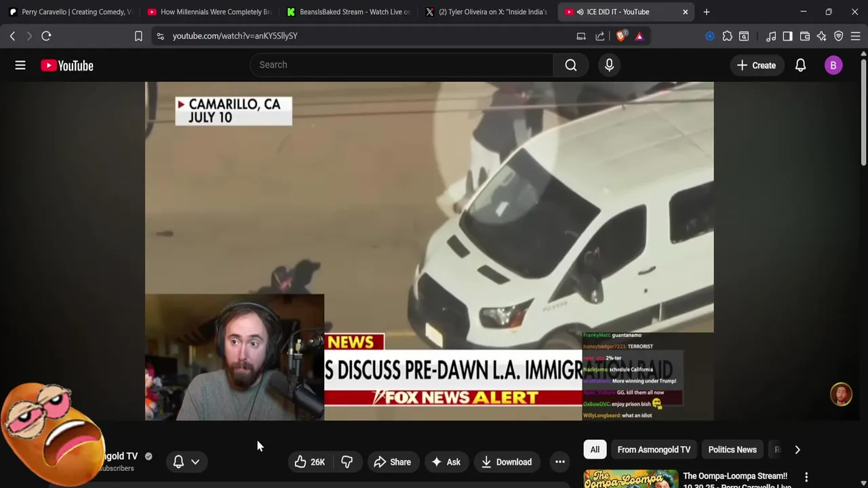Click the bell icon beside the channel name

point(178,462)
